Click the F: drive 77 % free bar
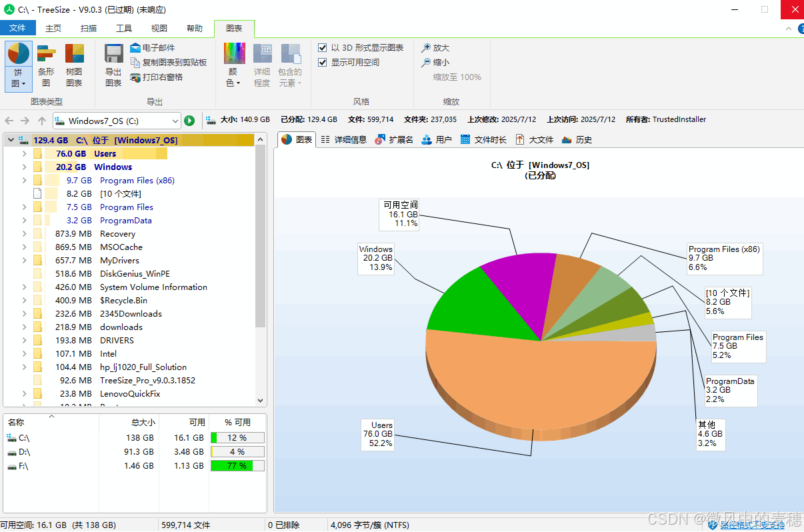Image resolution: width=804 pixels, height=532 pixels. pyautogui.click(x=237, y=466)
